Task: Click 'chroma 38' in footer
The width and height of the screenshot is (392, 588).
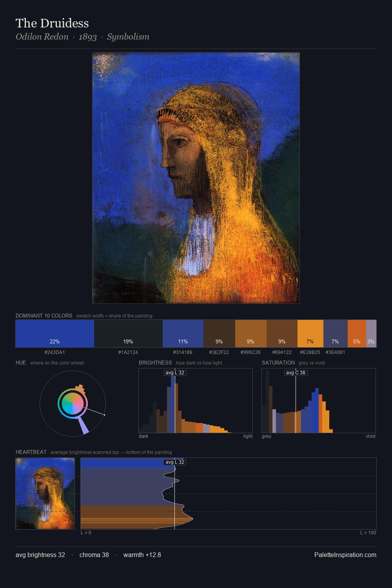Action: (94, 555)
